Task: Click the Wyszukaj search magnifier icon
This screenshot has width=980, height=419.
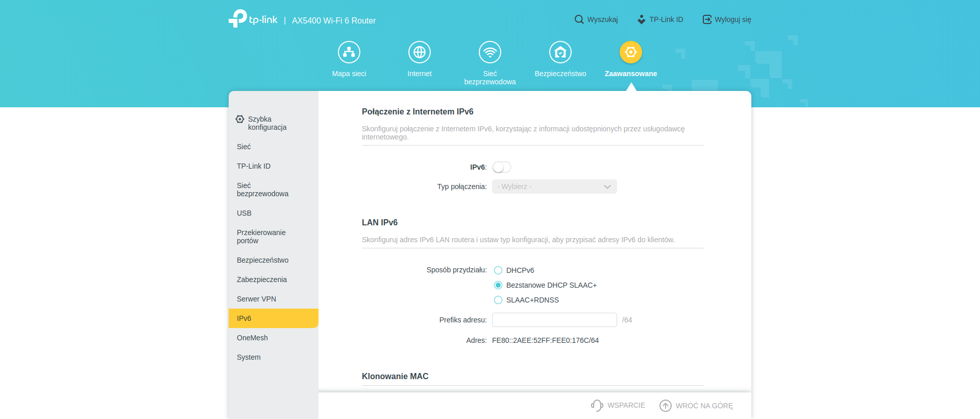Action: click(579, 19)
